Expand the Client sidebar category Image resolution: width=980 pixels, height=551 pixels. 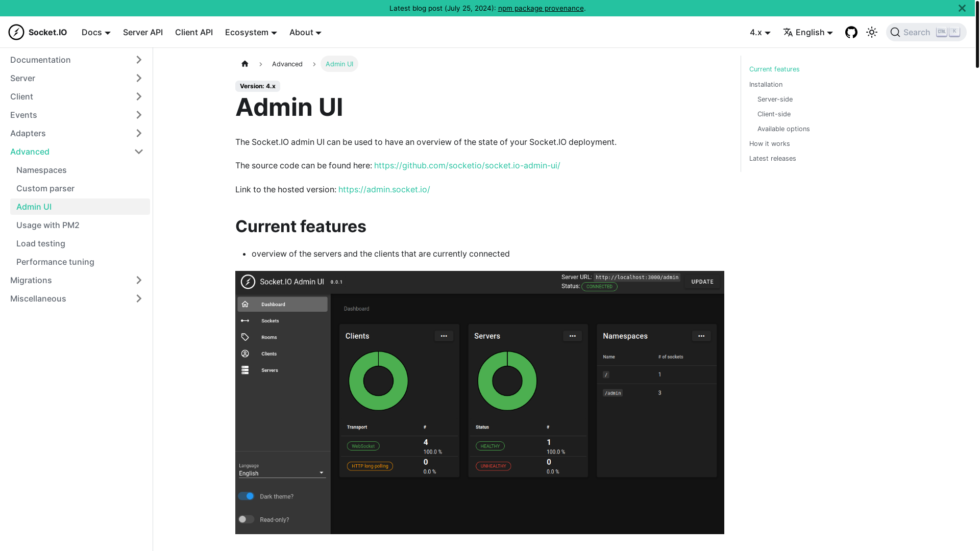point(139,96)
